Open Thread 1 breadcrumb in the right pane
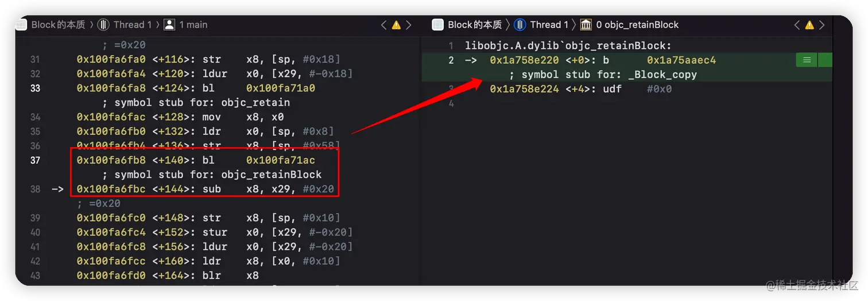Image resolution: width=868 pixels, height=301 pixels. 549,25
